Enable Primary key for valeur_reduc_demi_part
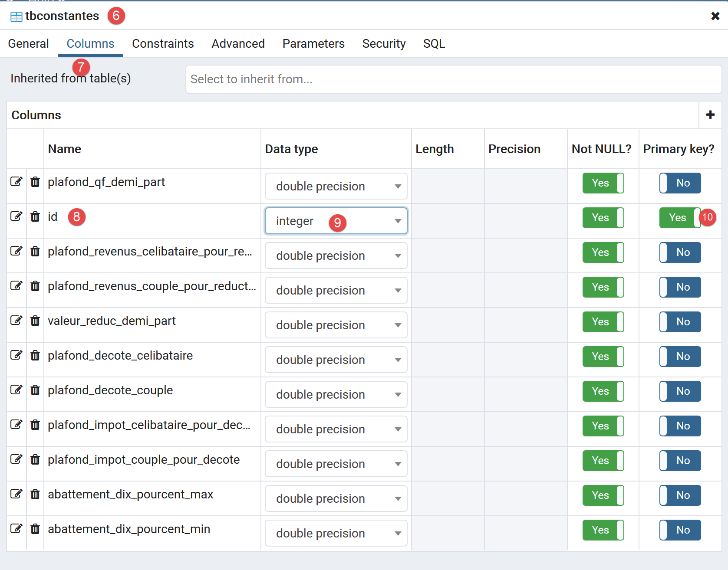This screenshot has height=570, width=728. (680, 322)
